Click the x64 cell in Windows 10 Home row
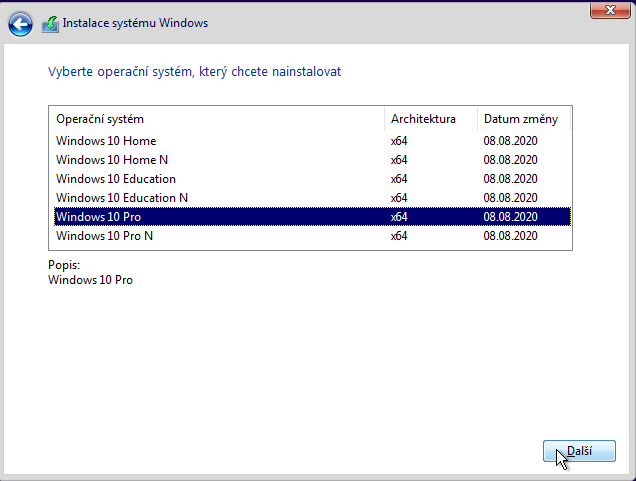 (x=399, y=141)
